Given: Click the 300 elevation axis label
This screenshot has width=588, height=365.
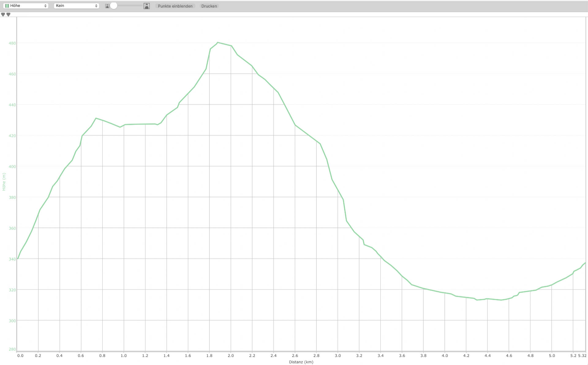Looking at the screenshot, I should click(12, 321).
